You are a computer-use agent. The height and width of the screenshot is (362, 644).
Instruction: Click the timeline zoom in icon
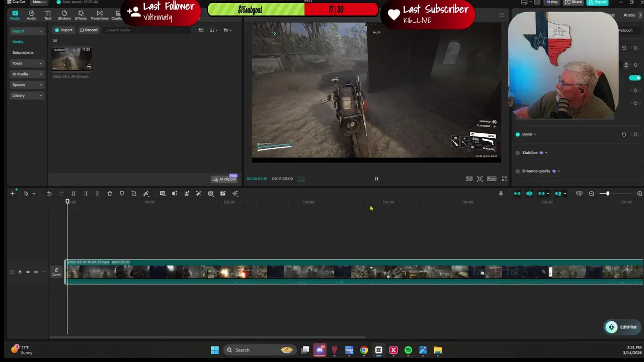[639, 194]
